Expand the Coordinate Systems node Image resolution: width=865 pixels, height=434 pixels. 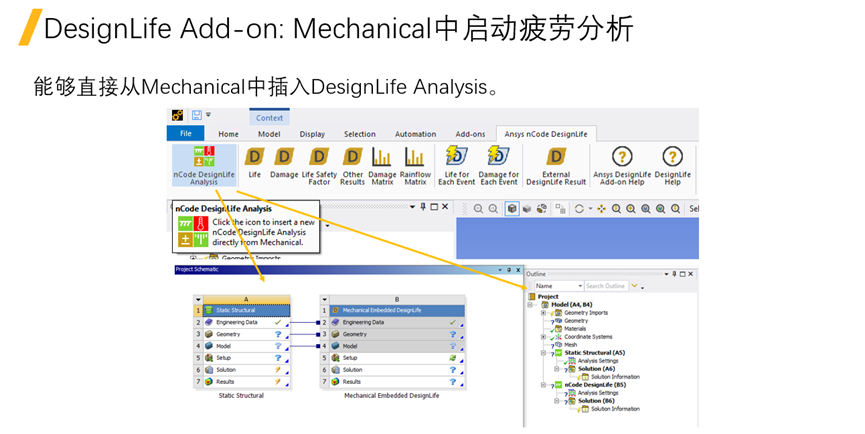coord(543,337)
